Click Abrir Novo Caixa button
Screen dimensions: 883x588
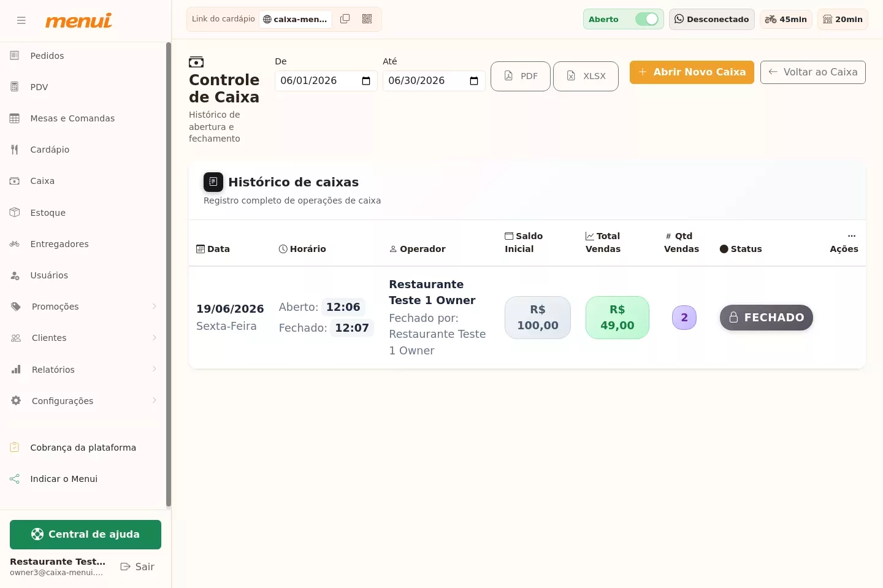pyautogui.click(x=692, y=72)
